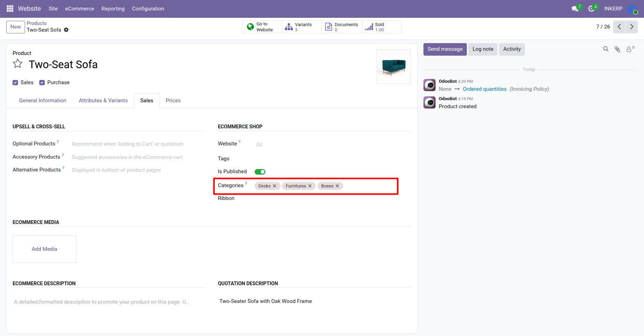Viewport: 644px width, 336px height.
Task: Remove the Desks category tag
Action: tap(274, 186)
